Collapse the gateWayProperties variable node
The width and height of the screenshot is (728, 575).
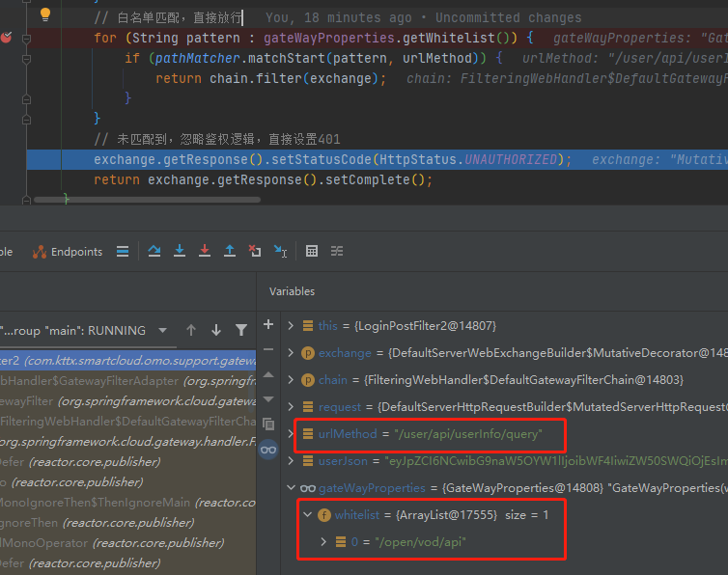(293, 488)
